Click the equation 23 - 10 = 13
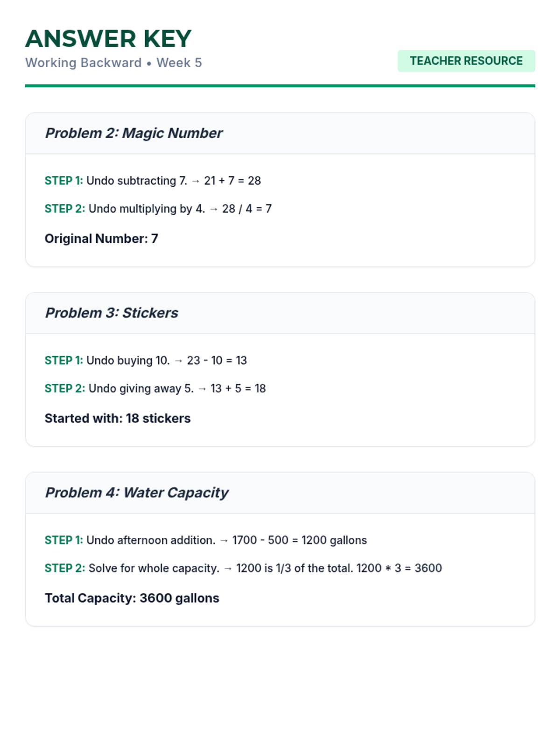 pyautogui.click(x=217, y=360)
